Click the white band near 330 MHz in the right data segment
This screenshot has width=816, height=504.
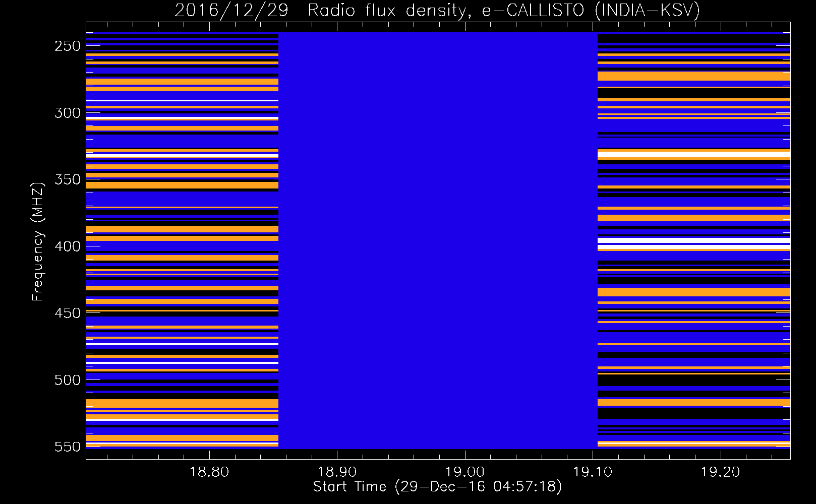click(694, 154)
